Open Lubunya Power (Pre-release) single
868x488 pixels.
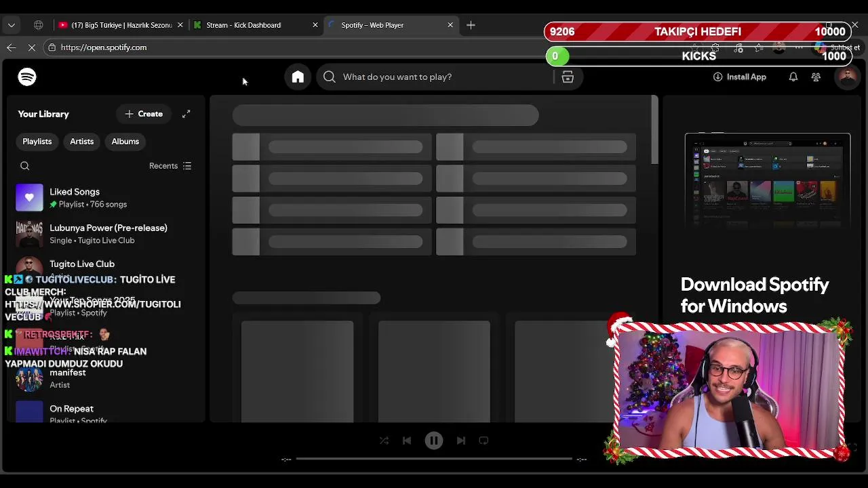point(105,234)
